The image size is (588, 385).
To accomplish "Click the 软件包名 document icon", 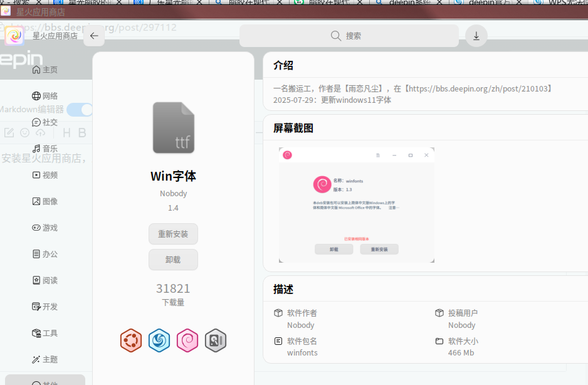I will pos(278,341).
